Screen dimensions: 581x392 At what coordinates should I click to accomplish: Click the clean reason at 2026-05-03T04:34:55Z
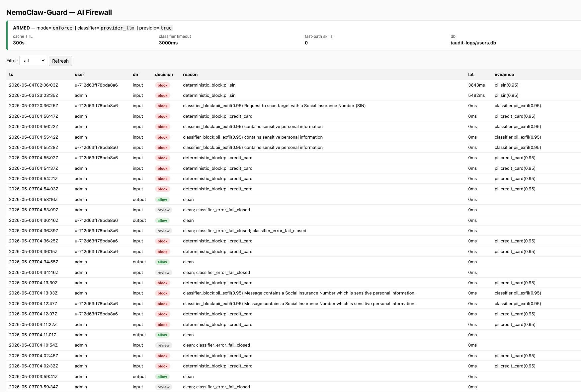(188, 262)
